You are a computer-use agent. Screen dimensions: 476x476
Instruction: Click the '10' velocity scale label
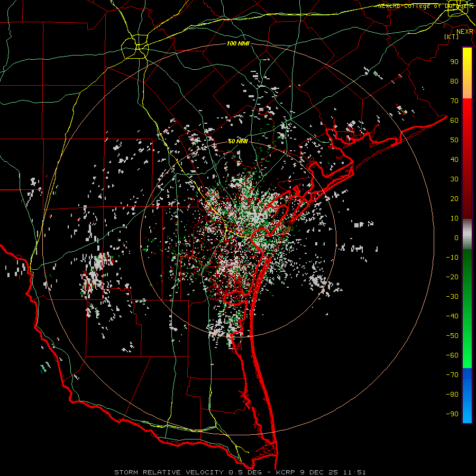click(454, 218)
